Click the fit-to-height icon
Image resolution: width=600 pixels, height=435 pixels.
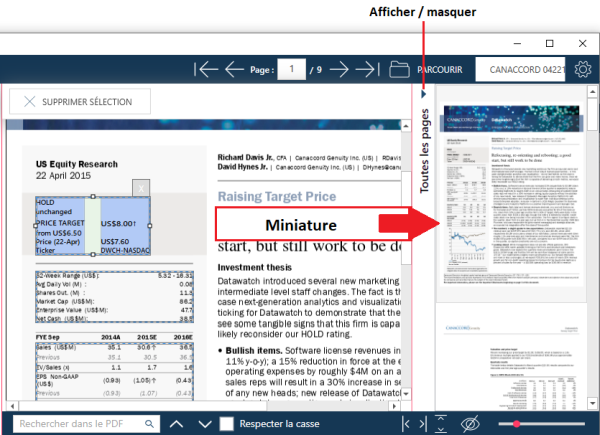point(441,424)
